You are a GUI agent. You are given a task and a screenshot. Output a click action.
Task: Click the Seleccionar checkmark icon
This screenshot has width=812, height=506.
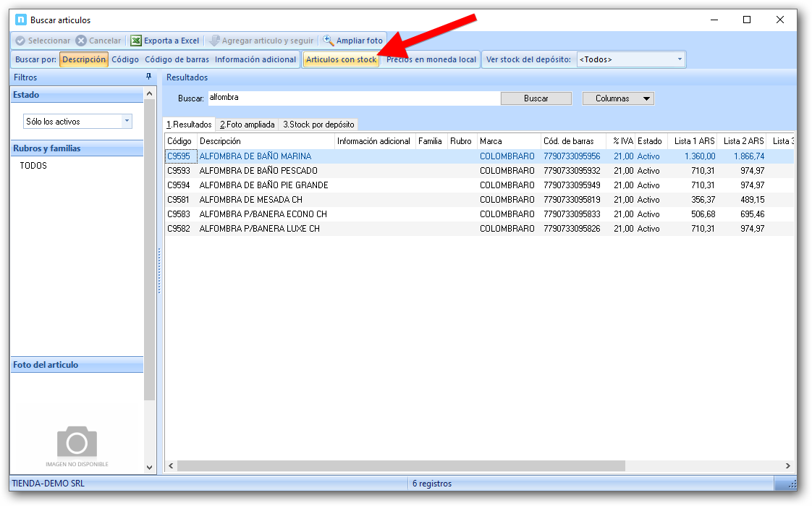click(20, 41)
